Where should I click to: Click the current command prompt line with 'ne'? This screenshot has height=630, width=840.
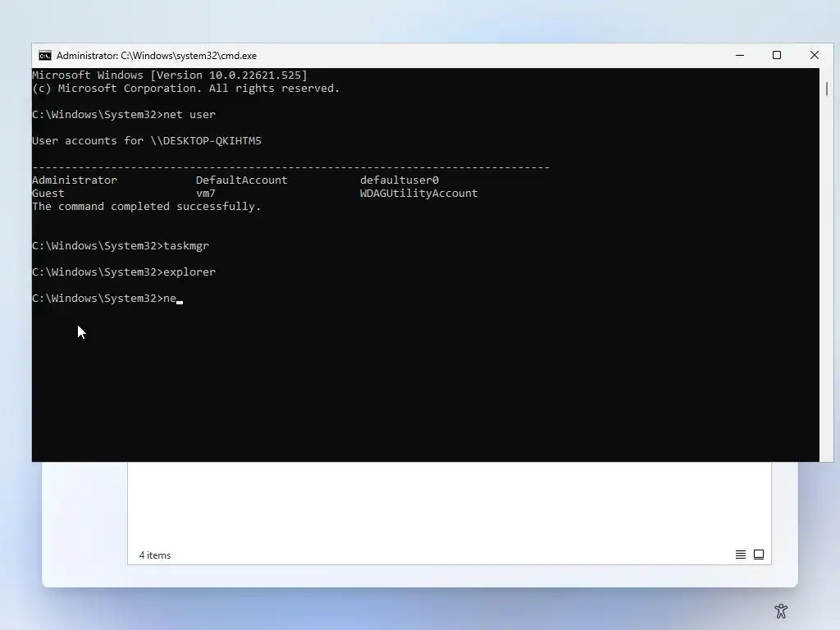click(107, 299)
